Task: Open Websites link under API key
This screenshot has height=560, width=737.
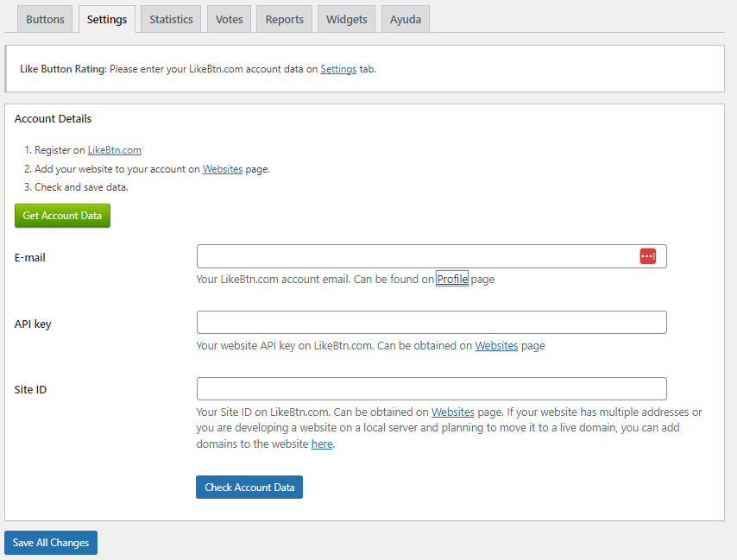Action: point(496,346)
